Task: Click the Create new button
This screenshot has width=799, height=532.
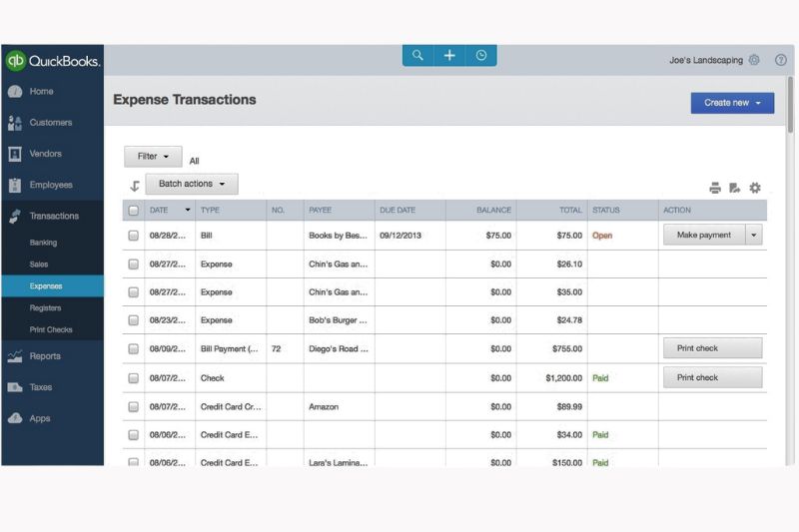Action: point(732,103)
